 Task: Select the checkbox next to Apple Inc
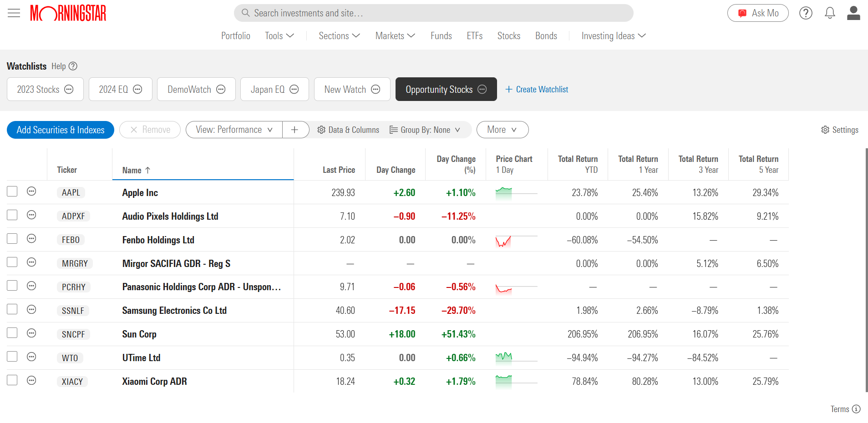point(12,191)
